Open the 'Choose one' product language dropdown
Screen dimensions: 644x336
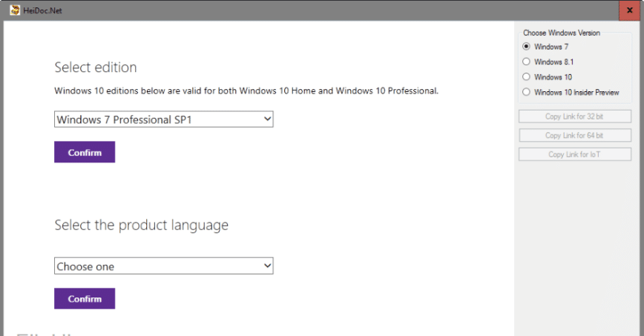point(163,266)
